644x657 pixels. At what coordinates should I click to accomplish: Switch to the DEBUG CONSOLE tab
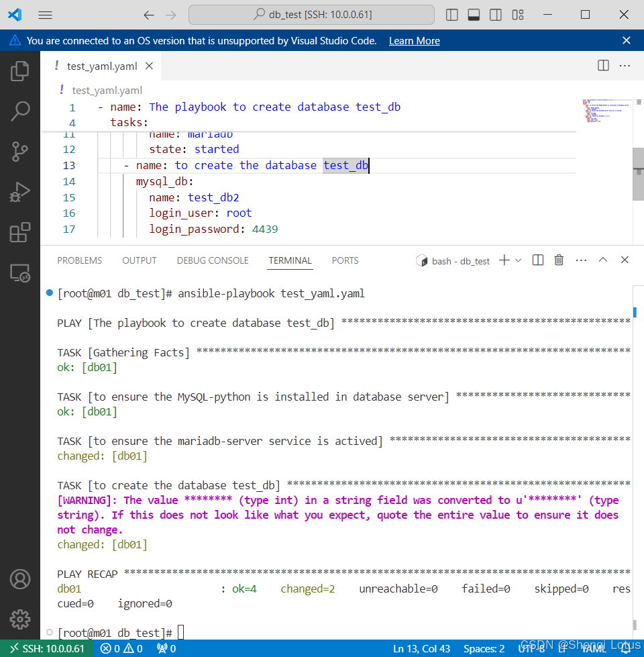(x=213, y=260)
